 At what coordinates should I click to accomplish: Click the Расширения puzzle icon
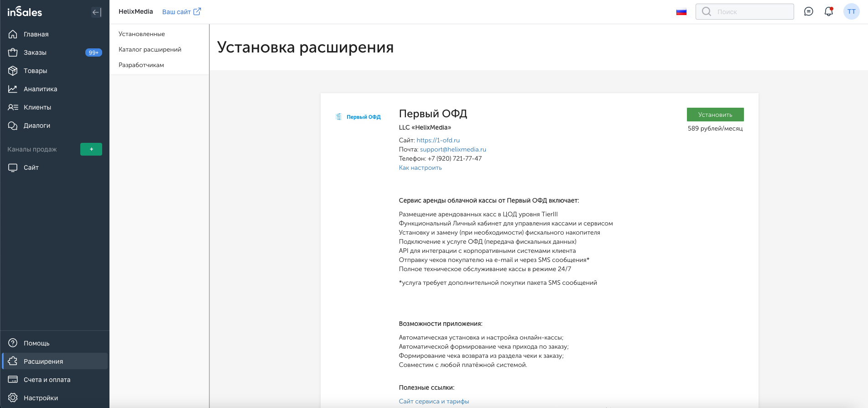[13, 361]
